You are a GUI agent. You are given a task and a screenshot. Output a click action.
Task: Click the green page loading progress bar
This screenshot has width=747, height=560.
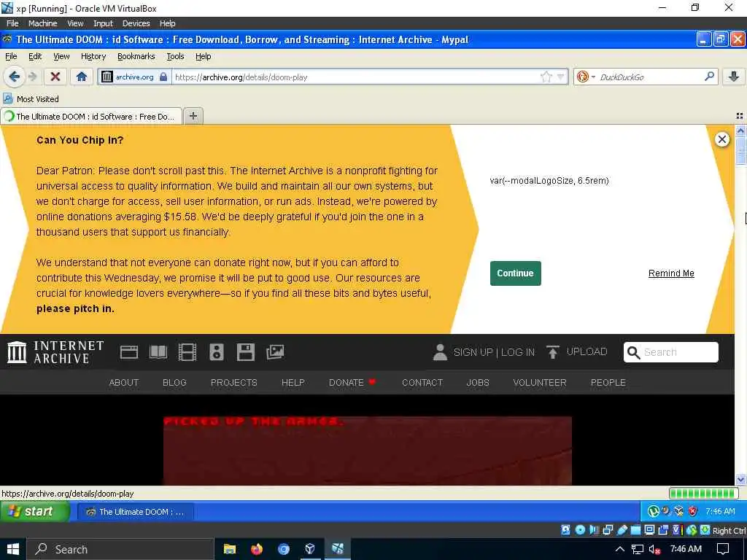[x=703, y=494]
